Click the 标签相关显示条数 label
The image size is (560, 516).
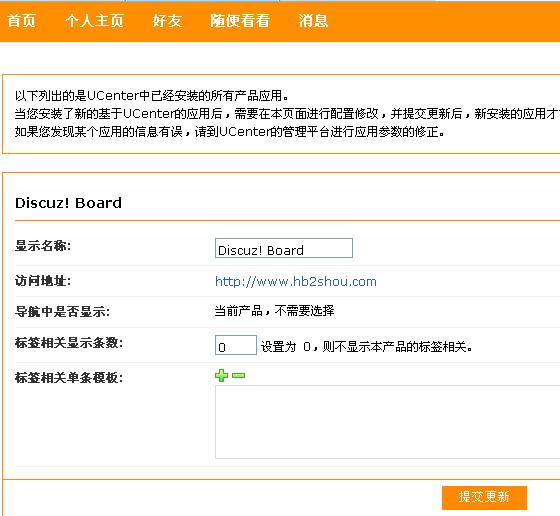click(x=69, y=343)
